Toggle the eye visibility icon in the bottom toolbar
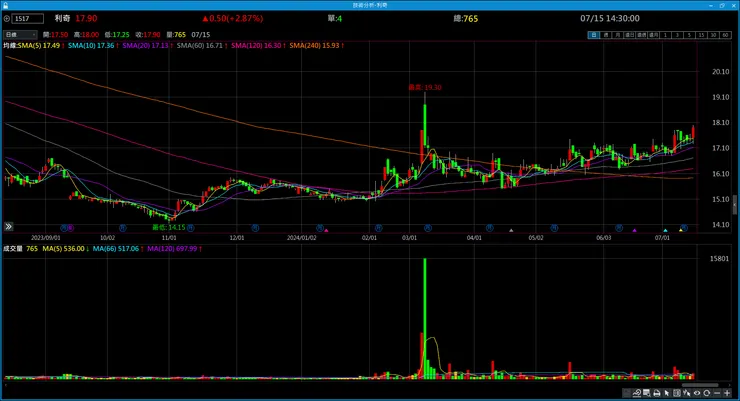 pyautogui.click(x=697, y=393)
